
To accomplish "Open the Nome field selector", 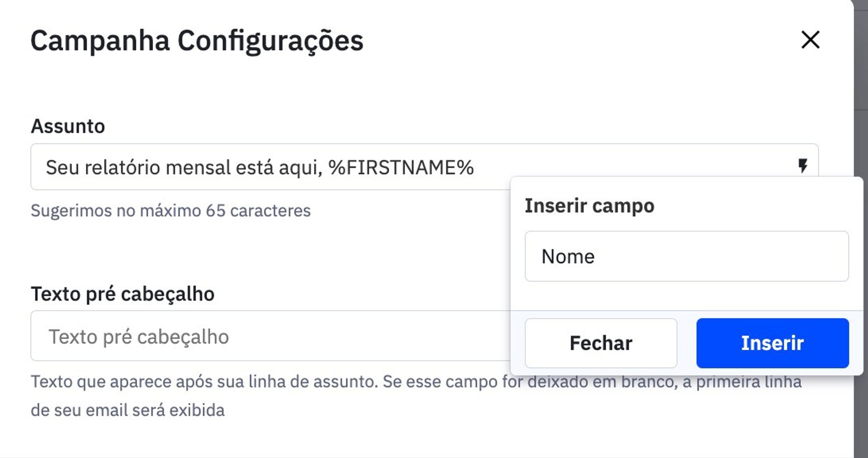I will tap(686, 256).
